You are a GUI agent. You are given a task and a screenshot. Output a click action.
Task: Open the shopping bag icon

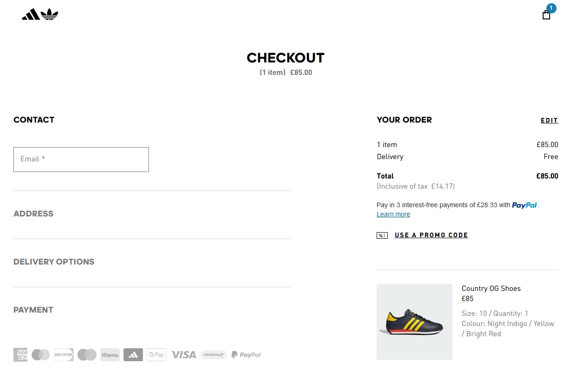[x=546, y=15]
